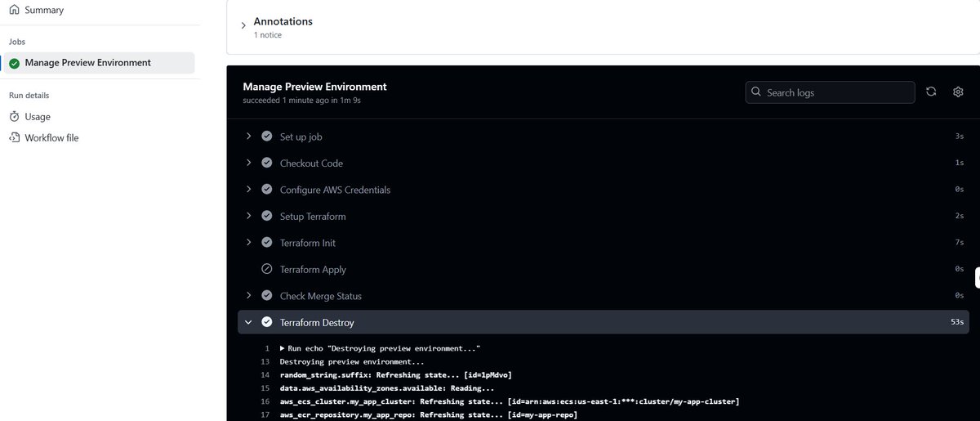This screenshot has height=421, width=980.
Task: Click the '1 notice' text under Annotations
Action: coord(268,35)
